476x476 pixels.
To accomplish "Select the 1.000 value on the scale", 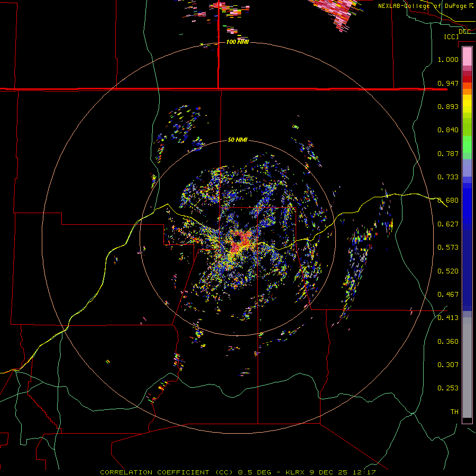I will tap(448, 59).
